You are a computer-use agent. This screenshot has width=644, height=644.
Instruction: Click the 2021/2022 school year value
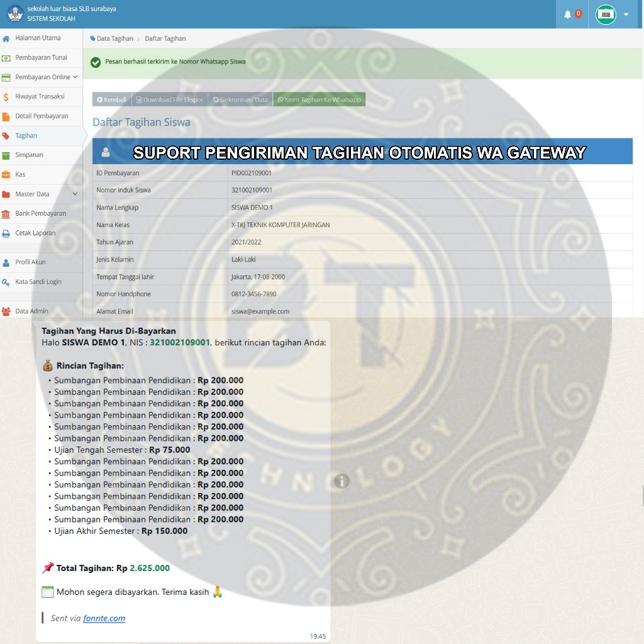coord(246,242)
